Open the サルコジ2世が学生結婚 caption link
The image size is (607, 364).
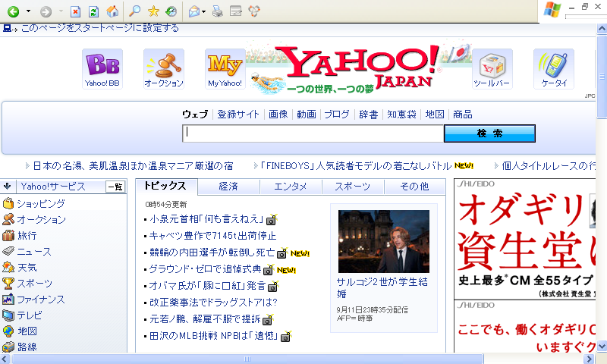[x=382, y=287]
